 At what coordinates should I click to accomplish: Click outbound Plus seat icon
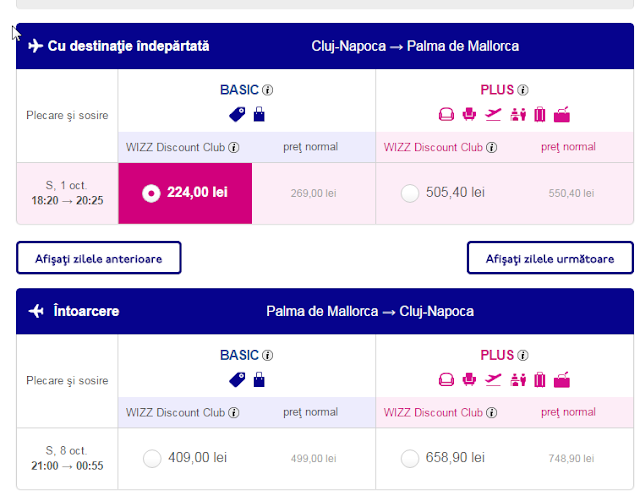[x=446, y=114]
